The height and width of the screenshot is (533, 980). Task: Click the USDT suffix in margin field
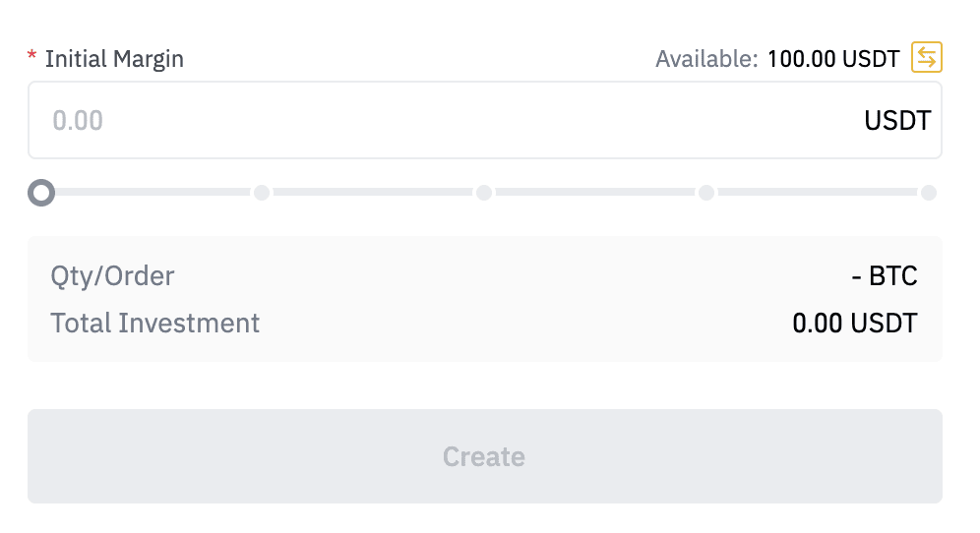pyautogui.click(x=897, y=120)
